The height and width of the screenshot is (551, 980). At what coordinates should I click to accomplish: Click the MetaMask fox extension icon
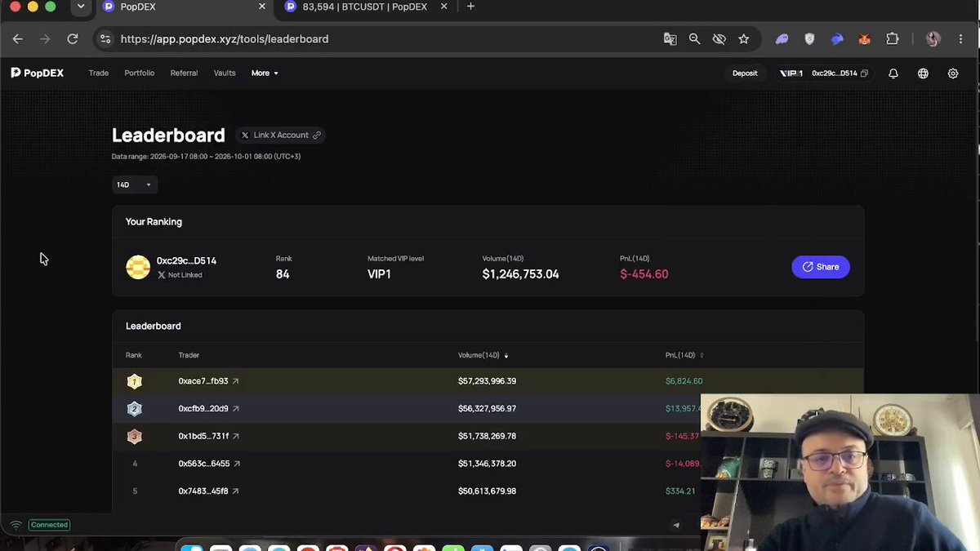coord(864,39)
